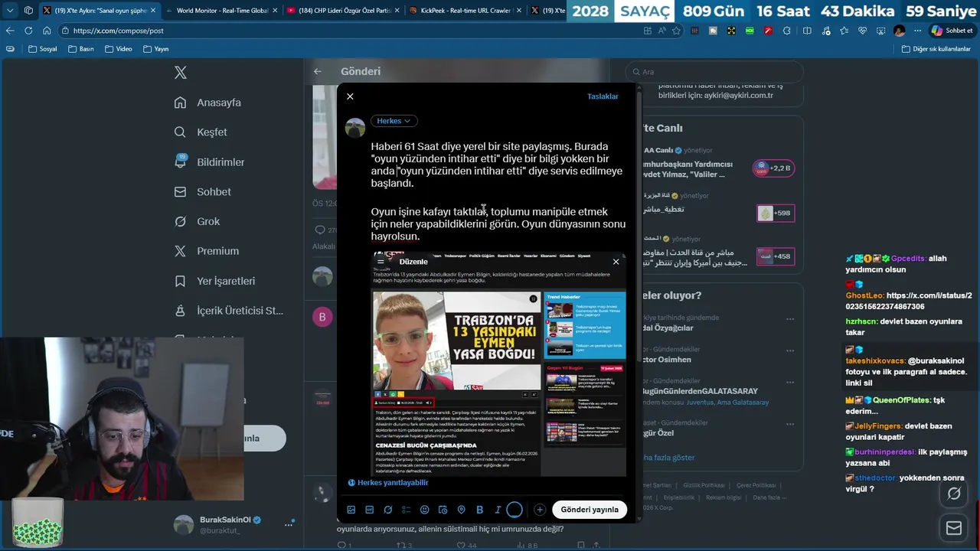Open the GIF picker in composer
This screenshot has width=980, height=551.
370,510
